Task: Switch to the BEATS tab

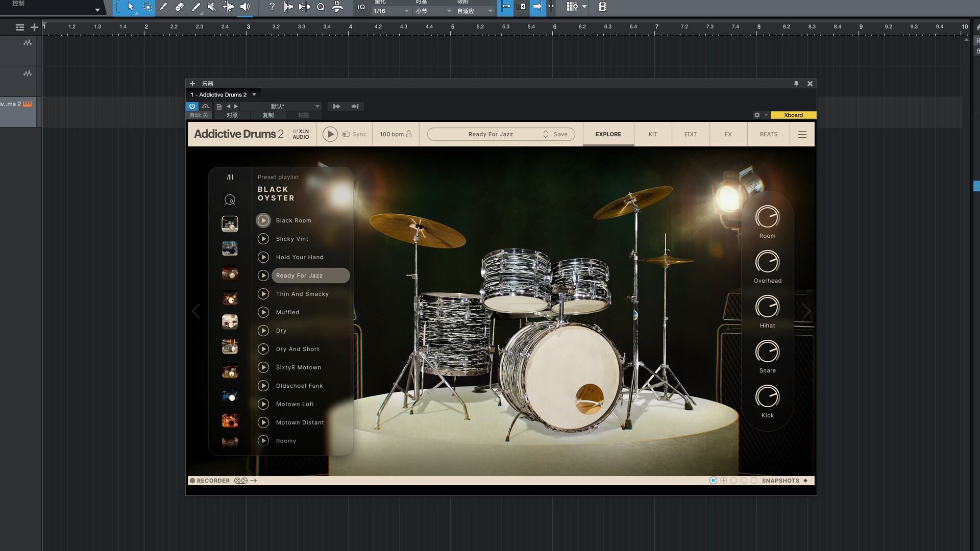Action: pos(769,134)
